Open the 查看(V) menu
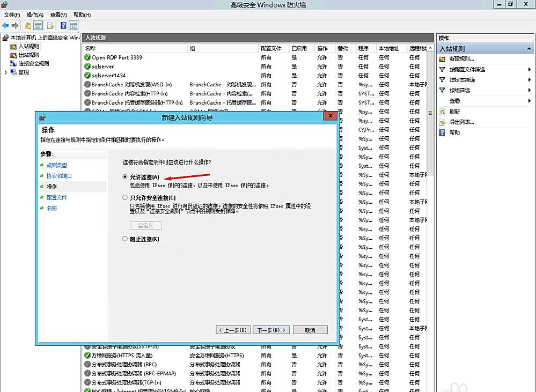 pos(58,14)
